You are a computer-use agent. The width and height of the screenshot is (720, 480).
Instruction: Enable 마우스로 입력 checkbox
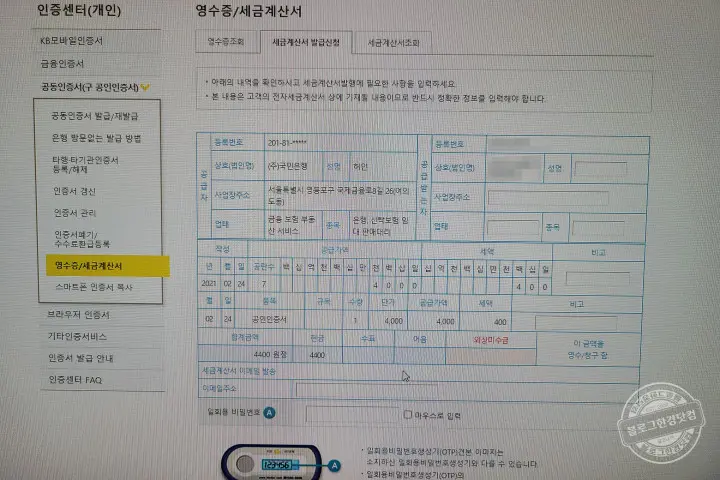[x=407, y=414]
